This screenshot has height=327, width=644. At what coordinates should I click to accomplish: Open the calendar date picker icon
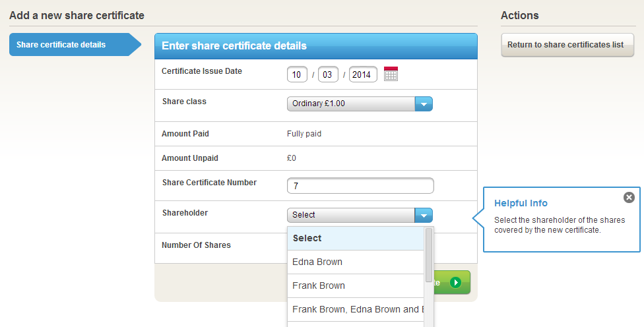(x=391, y=74)
